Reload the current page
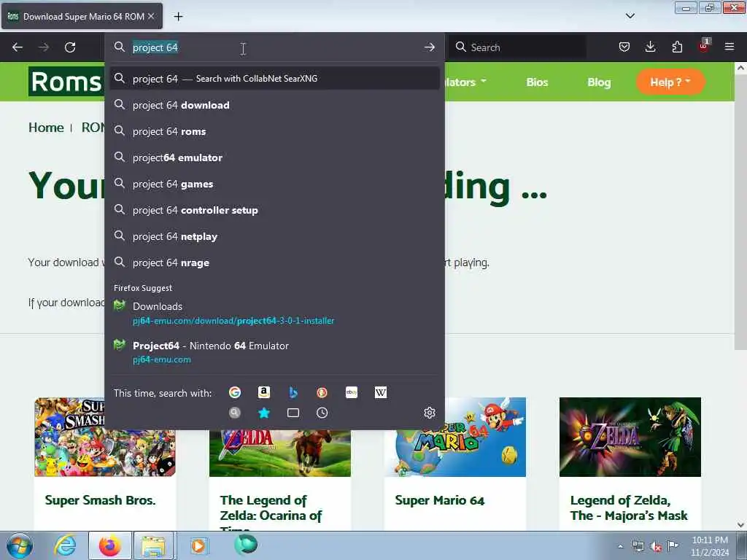Image resolution: width=747 pixels, height=560 pixels. (70, 47)
